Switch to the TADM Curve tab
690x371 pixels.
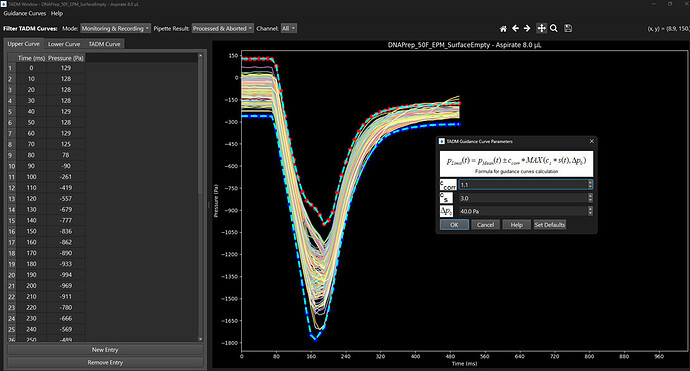tap(104, 44)
